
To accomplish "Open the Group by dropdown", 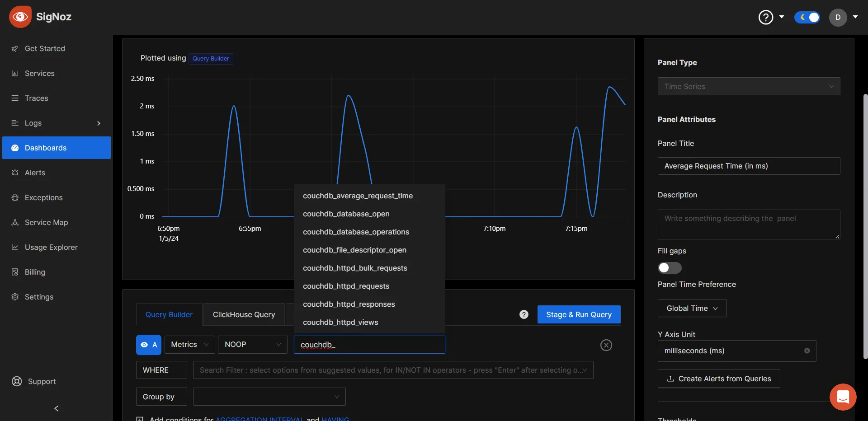I will (269, 397).
